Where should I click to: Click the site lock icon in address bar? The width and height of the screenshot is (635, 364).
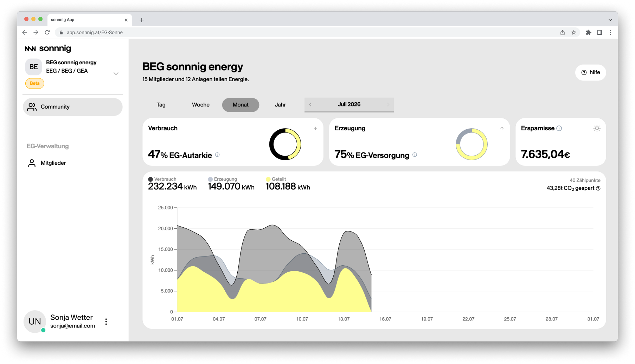click(61, 32)
